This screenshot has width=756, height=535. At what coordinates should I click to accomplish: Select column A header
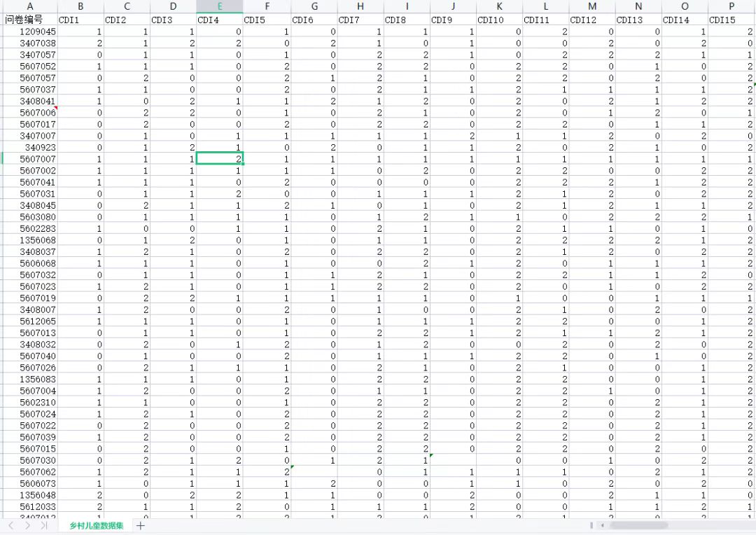[x=30, y=6]
